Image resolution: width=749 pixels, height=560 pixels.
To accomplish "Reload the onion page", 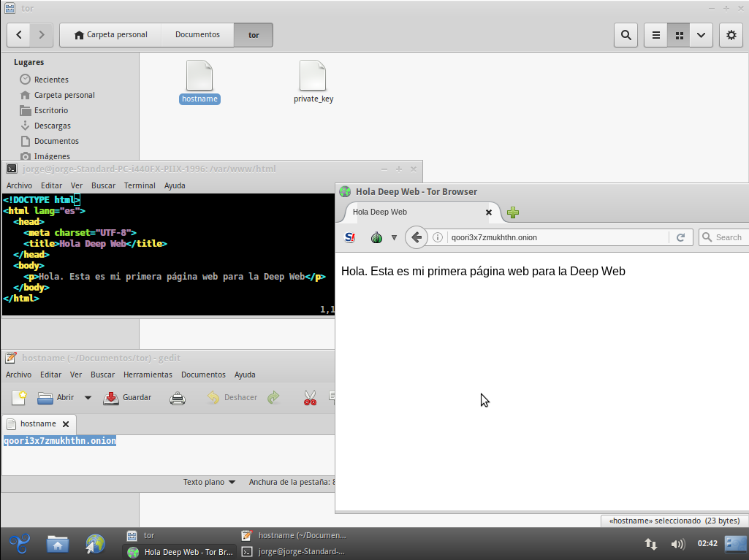I will click(x=680, y=237).
